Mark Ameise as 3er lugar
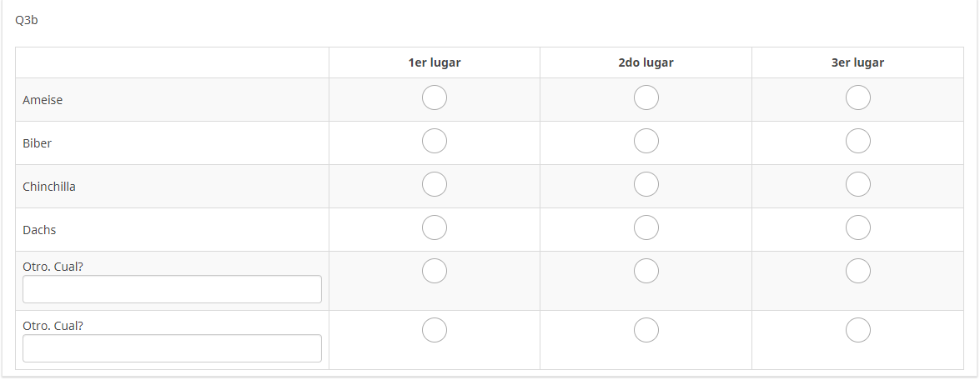980x380 pixels. coord(858,98)
